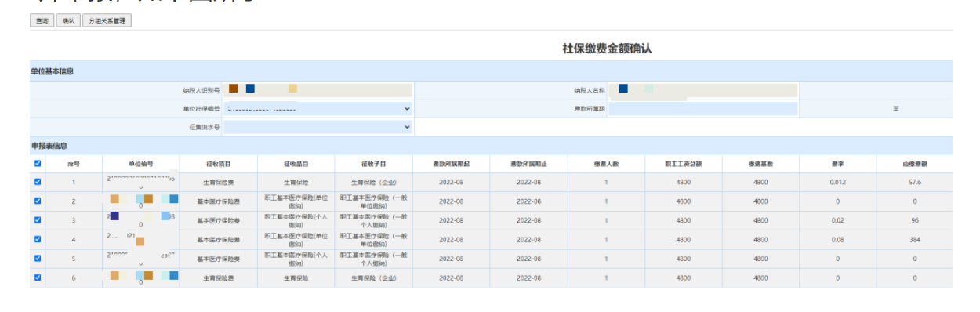Click the 确认 button
Viewport: 980px width, 312px height.
point(68,21)
